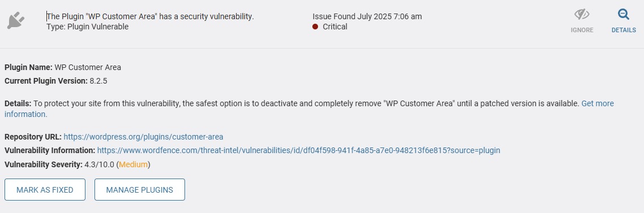
Task: Click the red Critical severity dot
Action: pos(315,27)
